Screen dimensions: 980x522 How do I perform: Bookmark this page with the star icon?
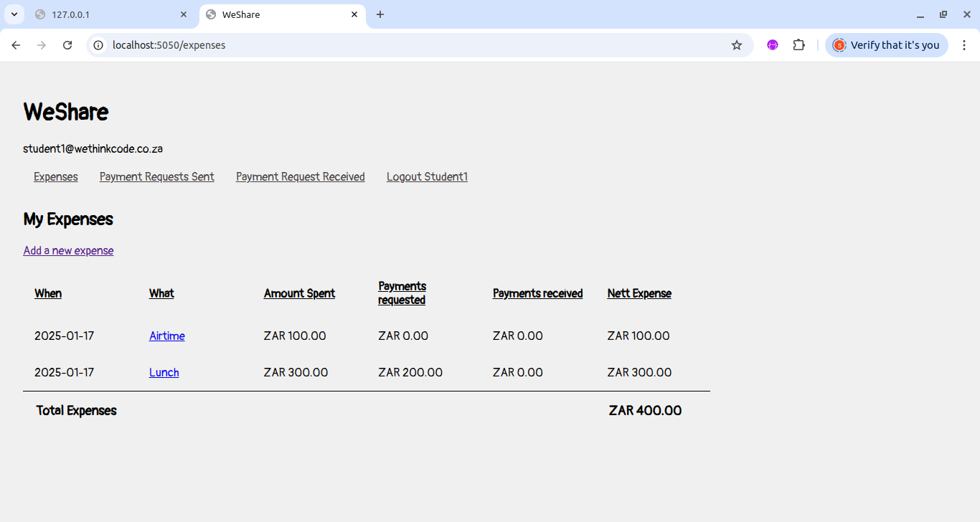[737, 44]
